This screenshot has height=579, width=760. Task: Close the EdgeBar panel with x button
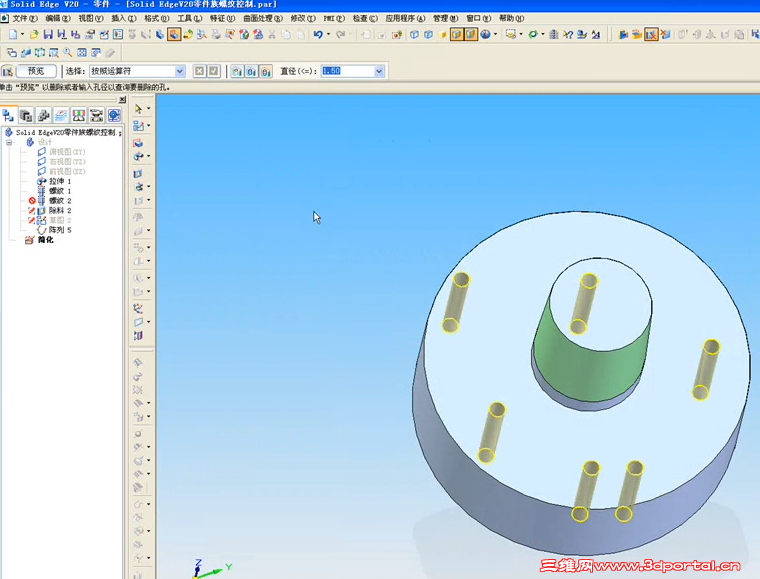122,99
